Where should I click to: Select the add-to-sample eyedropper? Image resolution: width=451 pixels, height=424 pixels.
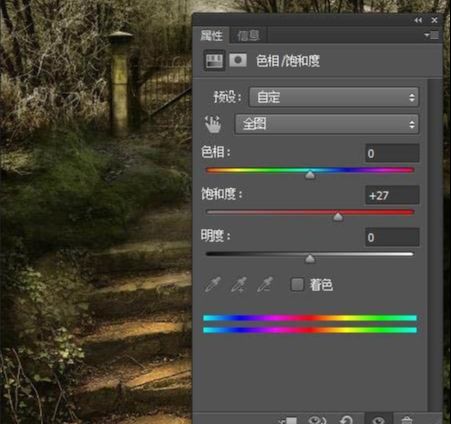click(x=239, y=285)
